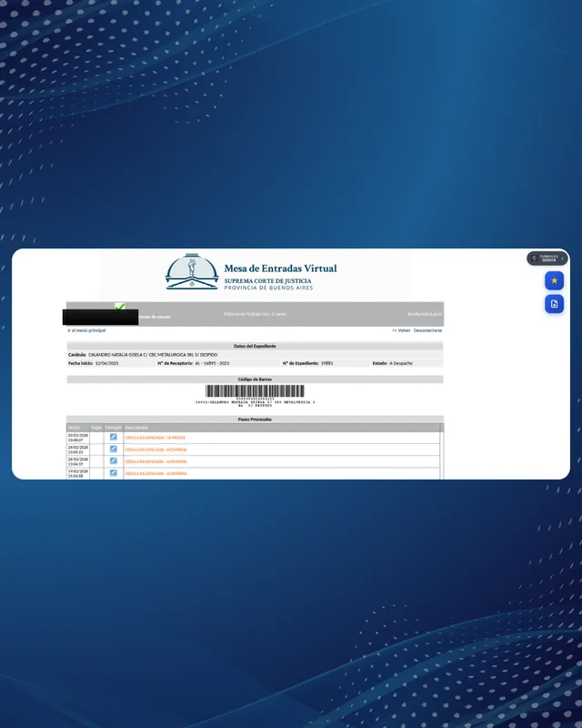Click the 'Fecha' column header
Screen dimensions: 582x728
[x=74, y=427]
